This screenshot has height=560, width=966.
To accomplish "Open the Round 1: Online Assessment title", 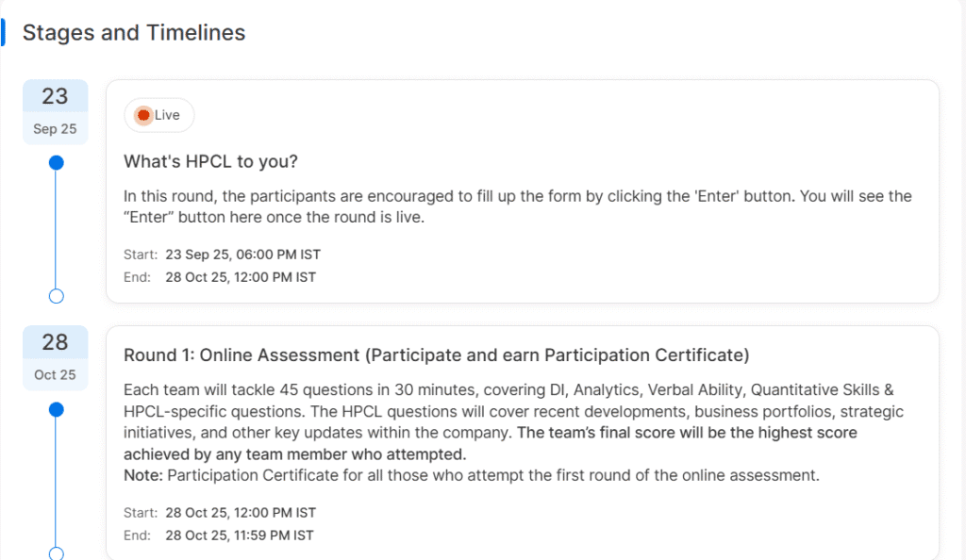I will 436,355.
